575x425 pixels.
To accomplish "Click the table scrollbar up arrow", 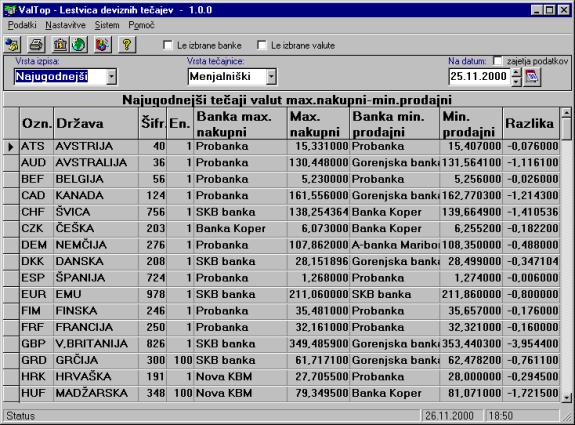I will (566, 112).
